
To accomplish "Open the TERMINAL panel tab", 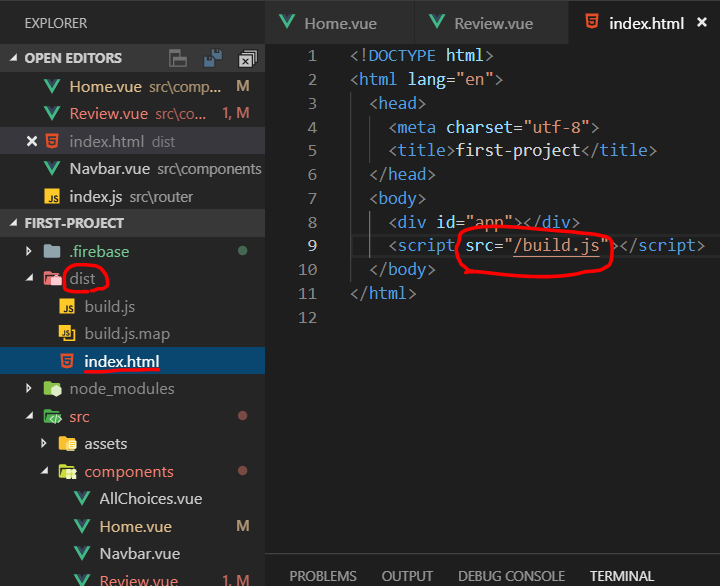I will 622,576.
